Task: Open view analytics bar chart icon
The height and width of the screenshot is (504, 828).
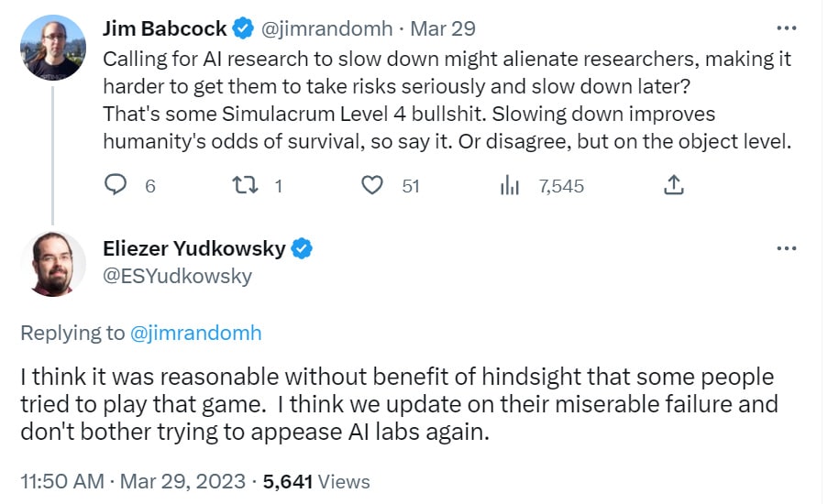Action: [510, 185]
